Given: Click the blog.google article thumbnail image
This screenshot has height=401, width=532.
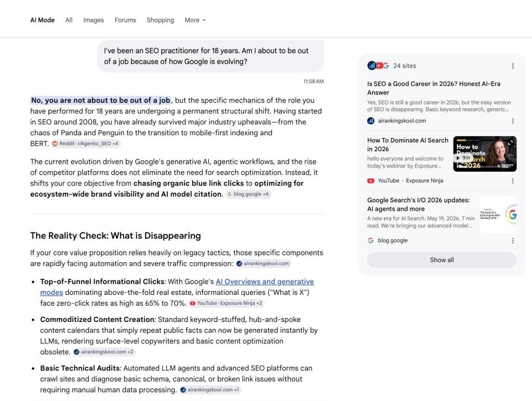Looking at the screenshot, I should click(498, 214).
